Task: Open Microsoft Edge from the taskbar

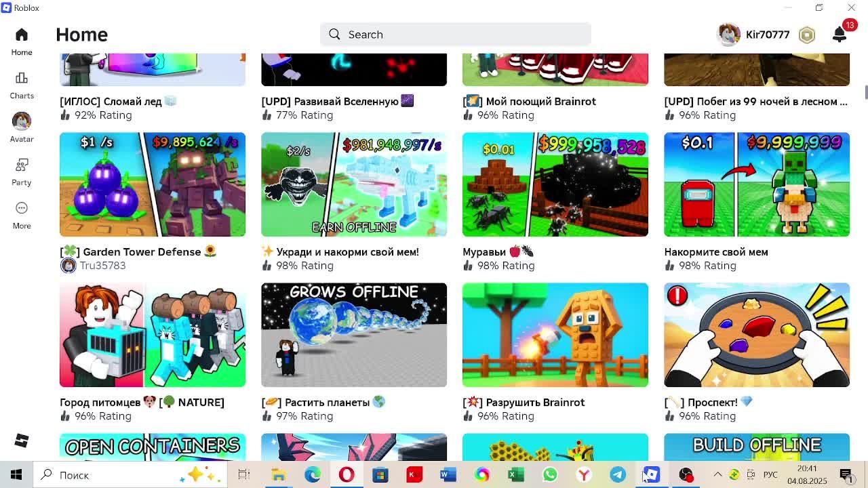Action: tap(312, 474)
